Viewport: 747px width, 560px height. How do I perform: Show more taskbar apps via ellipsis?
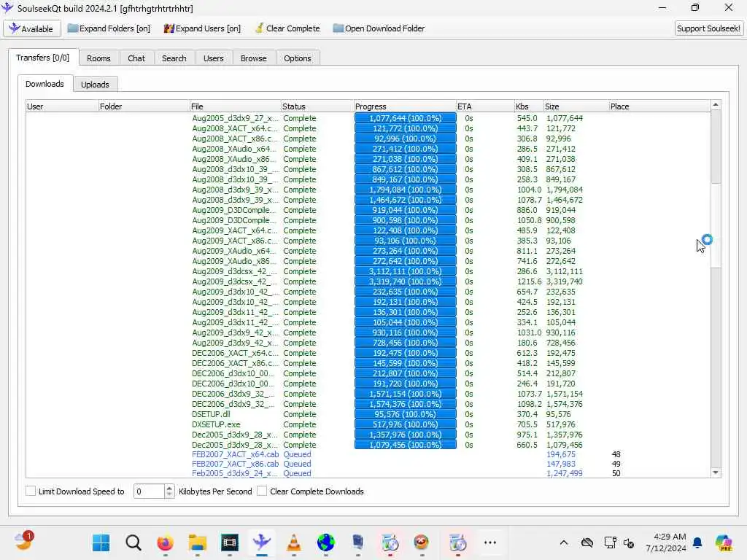point(489,542)
